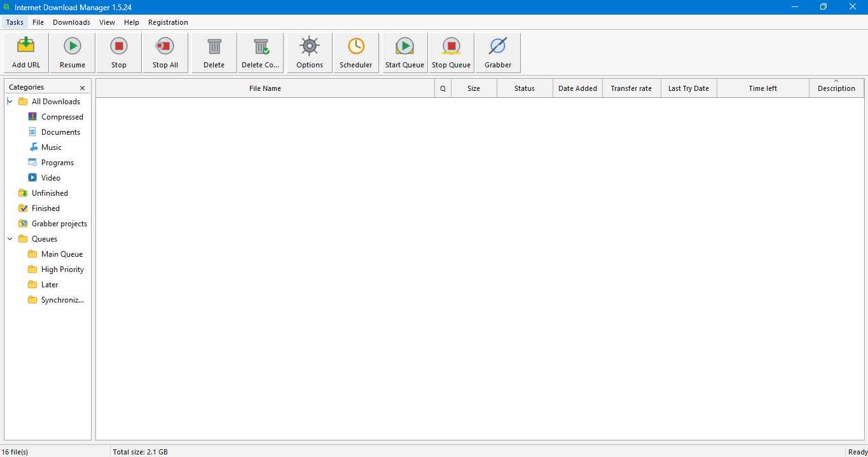
Task: Open the Help menu
Action: [132, 22]
